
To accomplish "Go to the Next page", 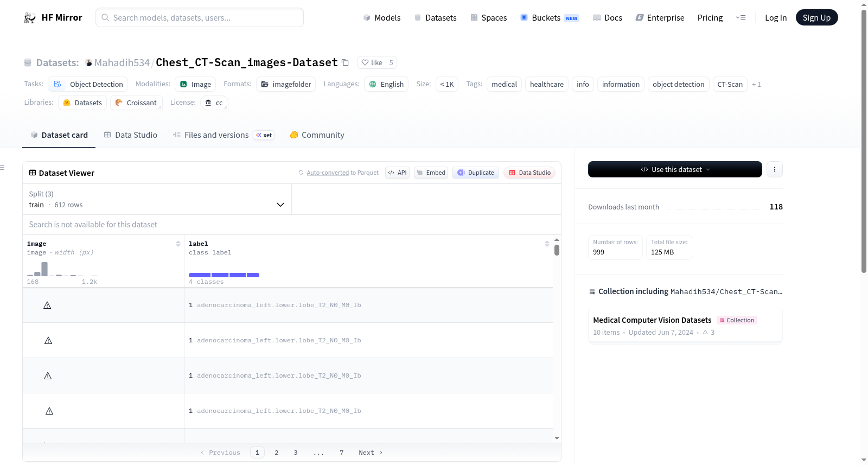I will pos(371,453).
